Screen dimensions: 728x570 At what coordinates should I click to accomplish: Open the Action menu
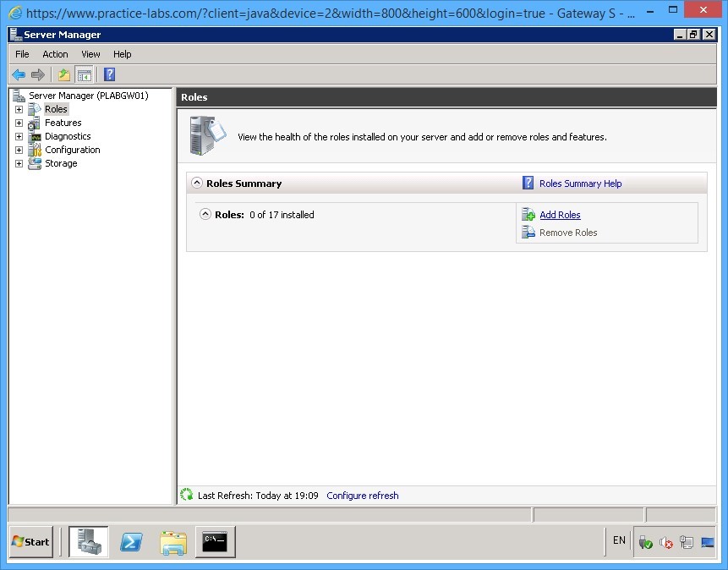point(55,53)
